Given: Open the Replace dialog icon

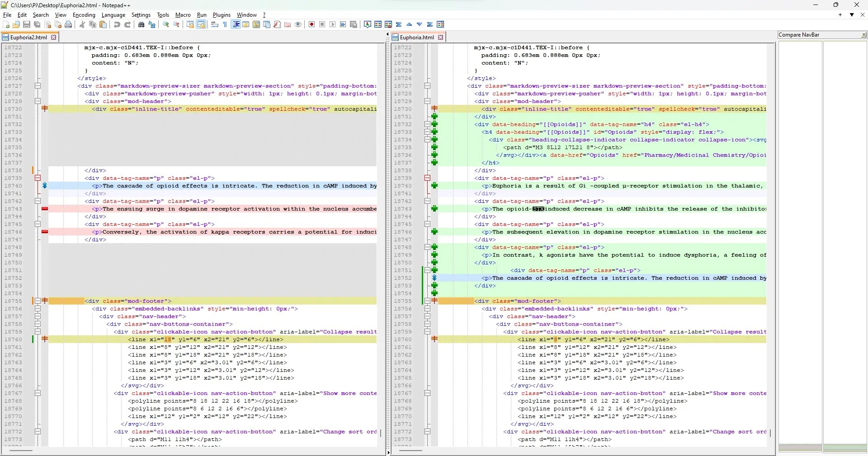Looking at the screenshot, I should tap(151, 24).
